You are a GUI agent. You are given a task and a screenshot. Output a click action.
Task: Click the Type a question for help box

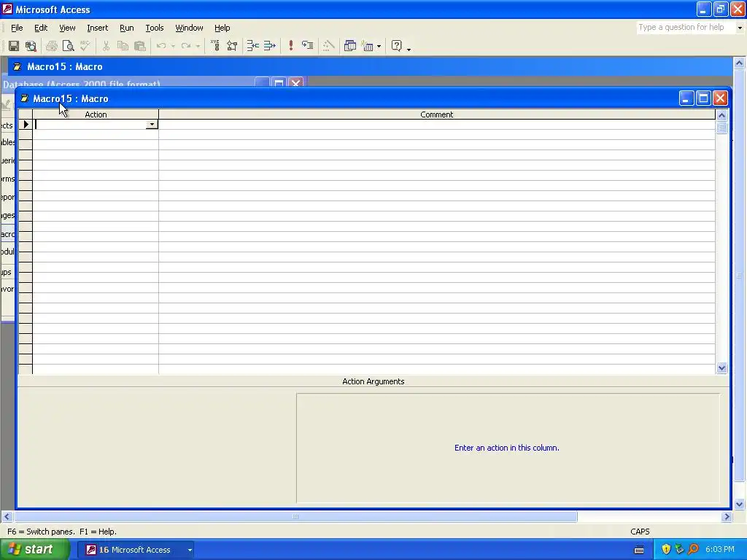686,28
